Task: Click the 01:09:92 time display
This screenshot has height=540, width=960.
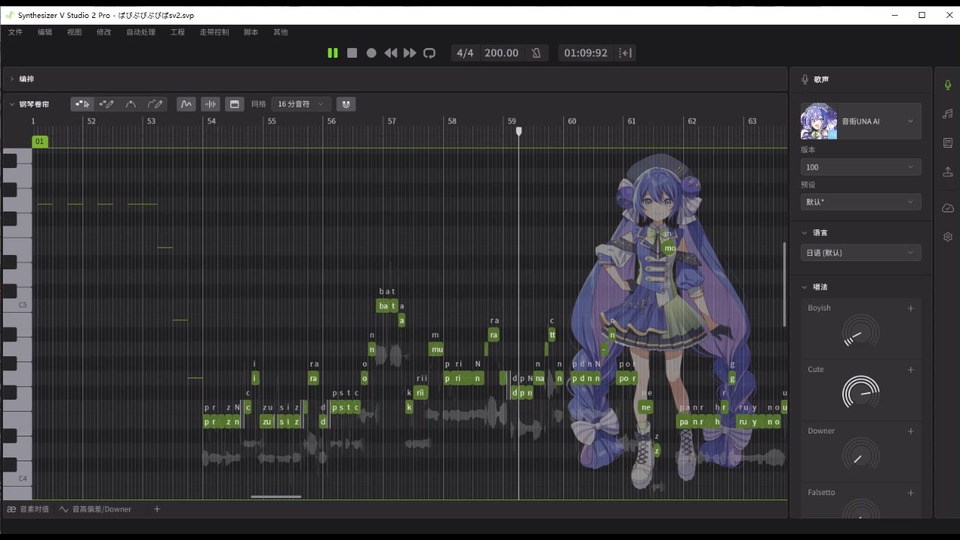Action: point(586,53)
